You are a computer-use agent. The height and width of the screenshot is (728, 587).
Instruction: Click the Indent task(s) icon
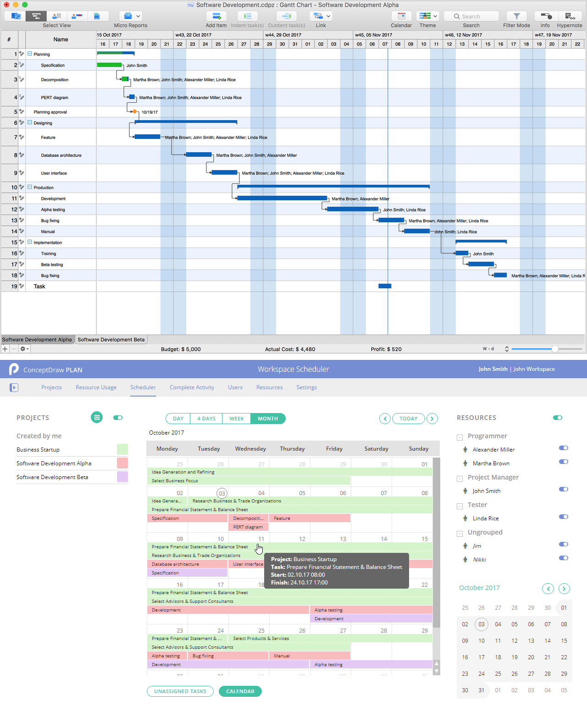coord(247,16)
